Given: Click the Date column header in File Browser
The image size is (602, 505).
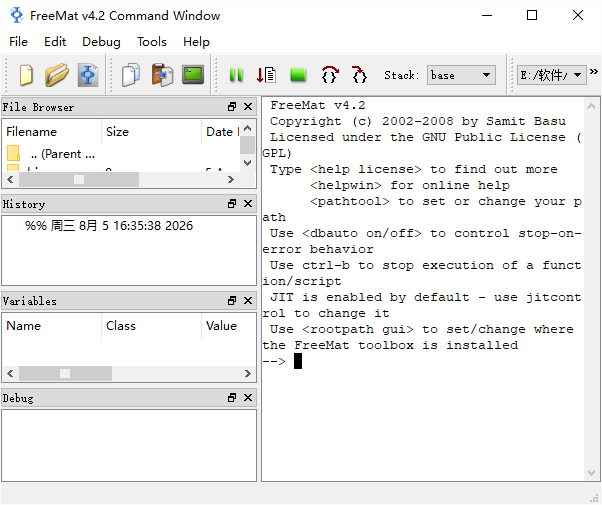Looking at the screenshot, I should coord(221,132).
